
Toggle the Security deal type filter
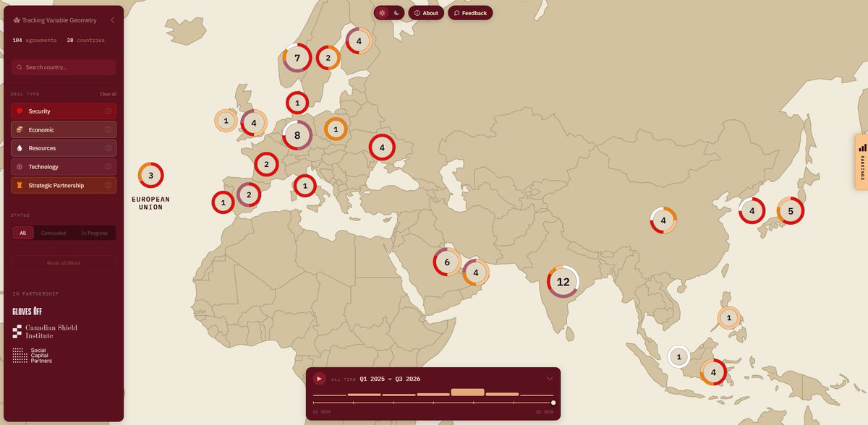point(64,111)
